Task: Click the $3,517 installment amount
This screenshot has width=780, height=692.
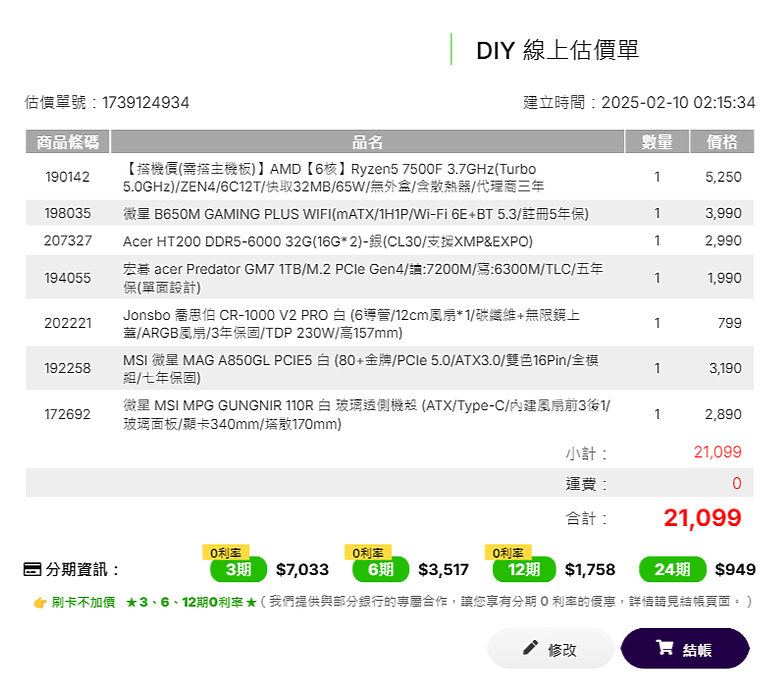Action: pyautogui.click(x=444, y=570)
